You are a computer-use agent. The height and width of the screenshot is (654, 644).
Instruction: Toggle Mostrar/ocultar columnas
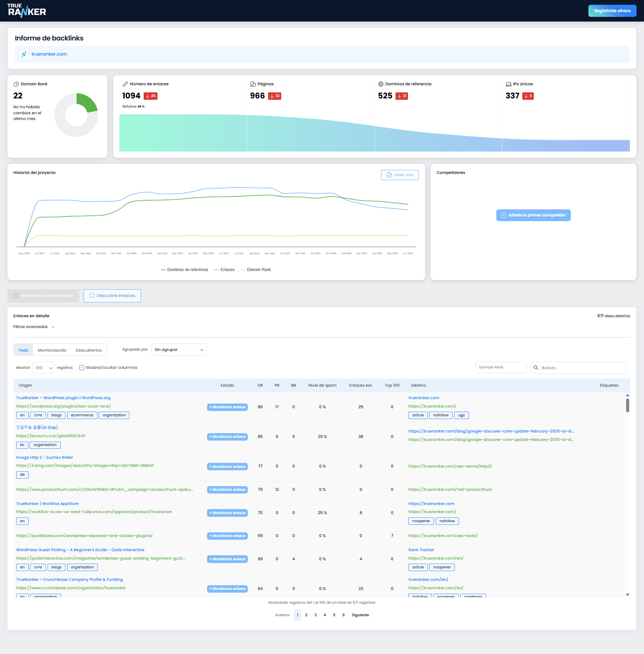click(108, 367)
